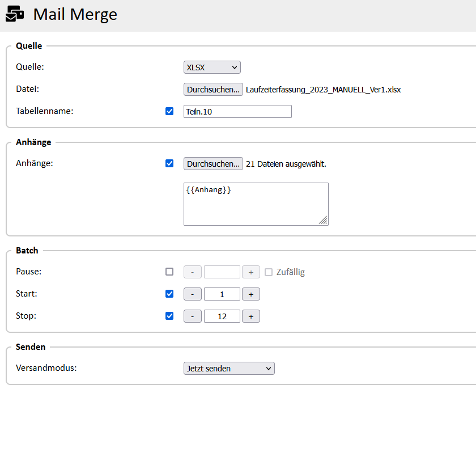Click Durchsuchen button for Datei
The image size is (476, 461).
pyautogui.click(x=213, y=90)
